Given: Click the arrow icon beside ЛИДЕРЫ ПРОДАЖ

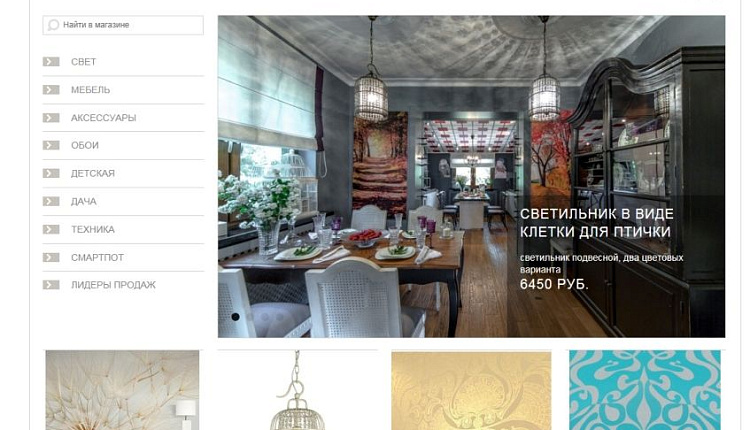Looking at the screenshot, I should click(x=51, y=285).
